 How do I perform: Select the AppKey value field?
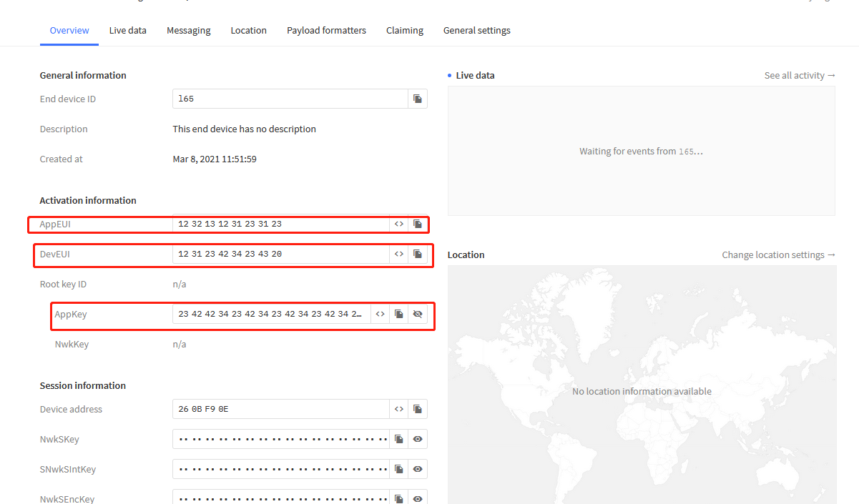271,314
